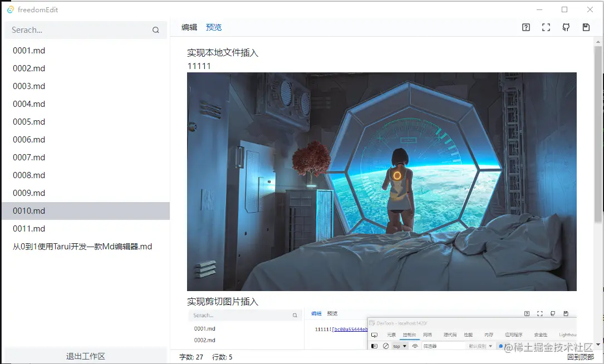Image resolution: width=604 pixels, height=364 pixels.
Task: Focus the Serach... input field
Action: (x=86, y=30)
